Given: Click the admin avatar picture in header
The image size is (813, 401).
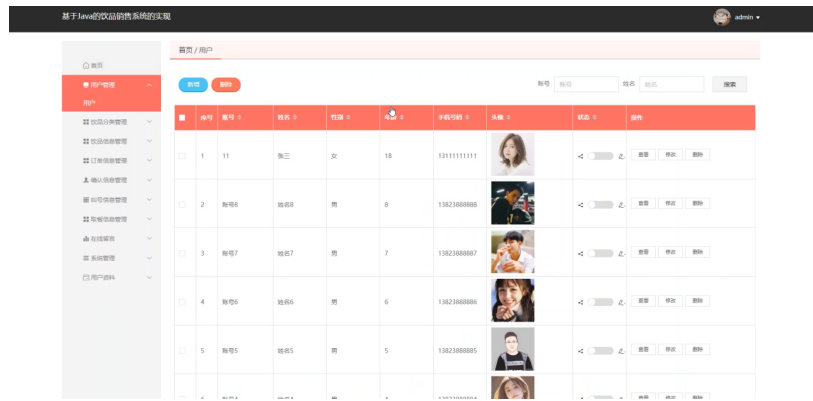Looking at the screenshot, I should [x=722, y=17].
